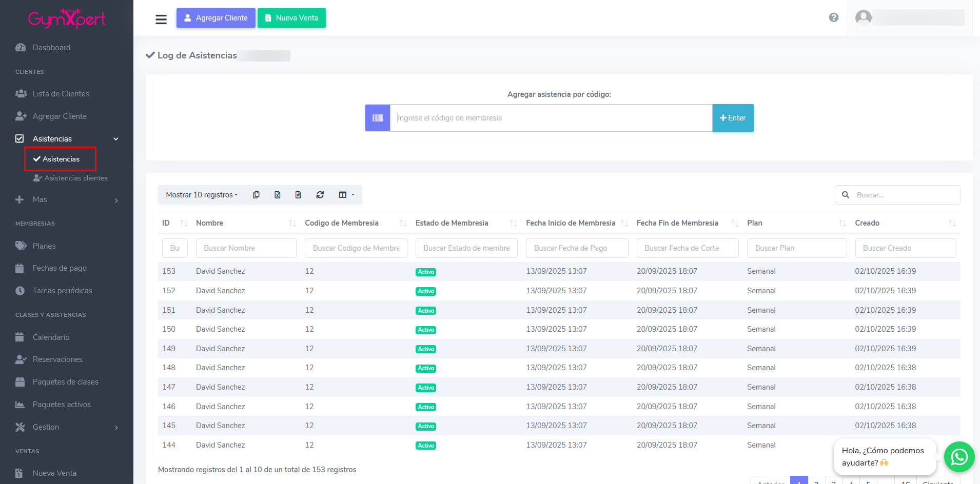Click the user avatar icon
Viewport: 980px width, 484px height.
tap(864, 18)
